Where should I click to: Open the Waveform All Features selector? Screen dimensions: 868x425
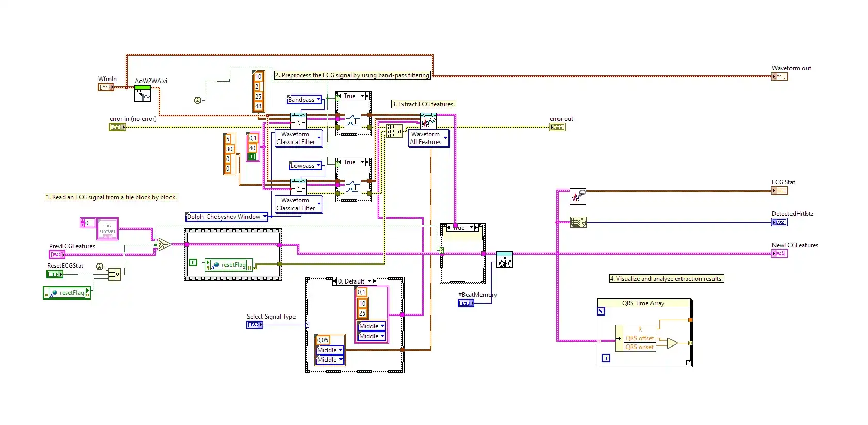tap(428, 138)
